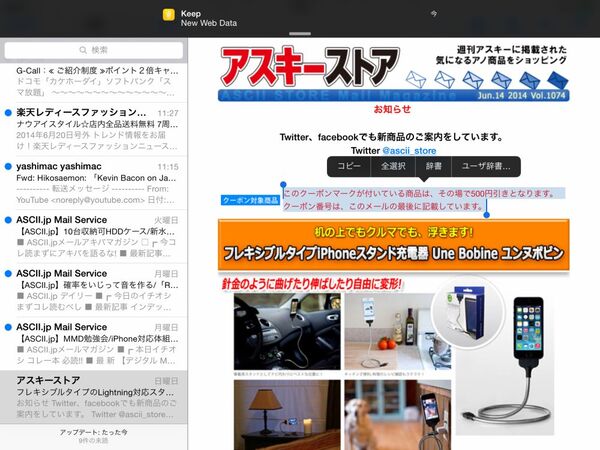600x450 pixels.
Task: Tap the ASCII STORE Mail Magazine blue bar
Action: [393, 95]
